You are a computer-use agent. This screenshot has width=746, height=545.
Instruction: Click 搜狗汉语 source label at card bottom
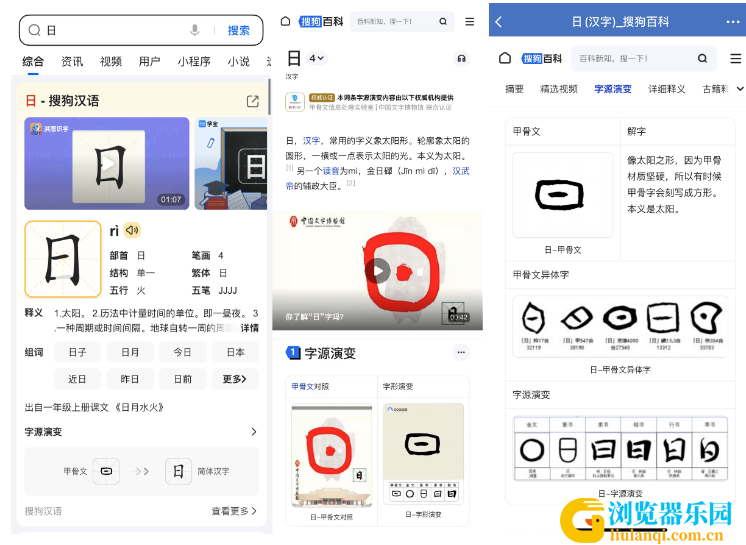coord(43,511)
